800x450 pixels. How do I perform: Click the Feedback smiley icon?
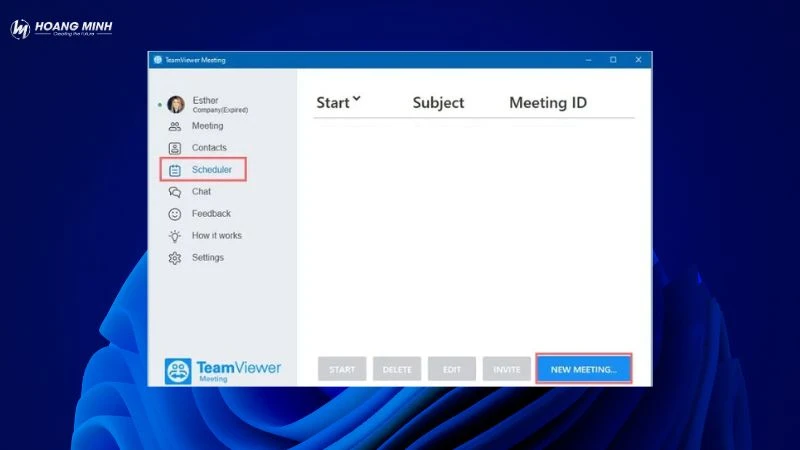(174, 214)
